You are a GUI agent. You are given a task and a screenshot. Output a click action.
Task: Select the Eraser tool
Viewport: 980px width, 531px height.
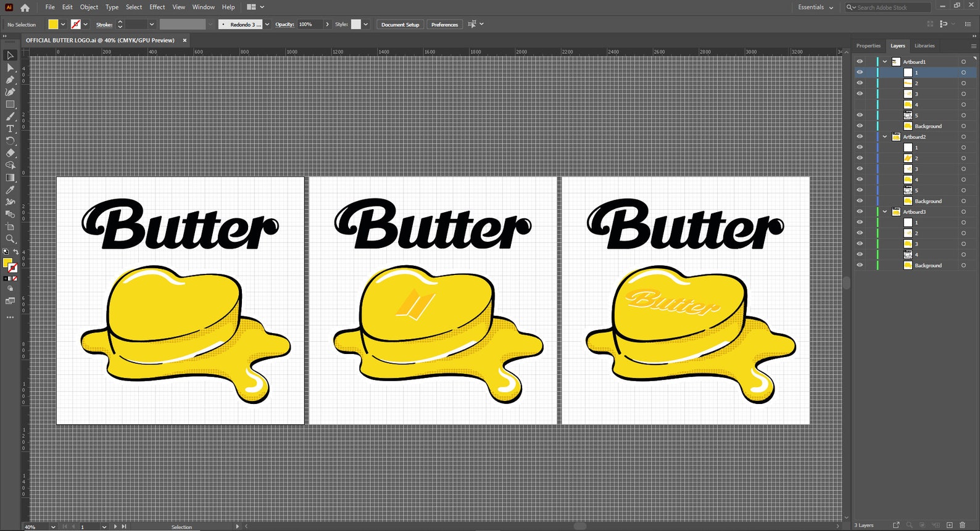pyautogui.click(x=10, y=153)
